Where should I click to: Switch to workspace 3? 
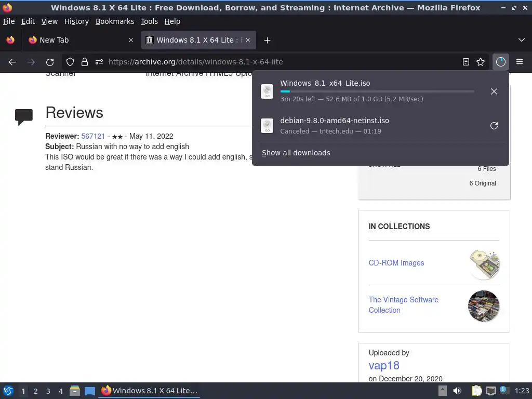click(48, 391)
